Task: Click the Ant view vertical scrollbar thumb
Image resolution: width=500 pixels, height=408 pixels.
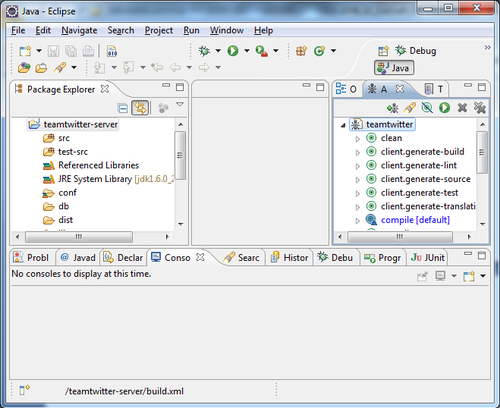Action: 482,152
